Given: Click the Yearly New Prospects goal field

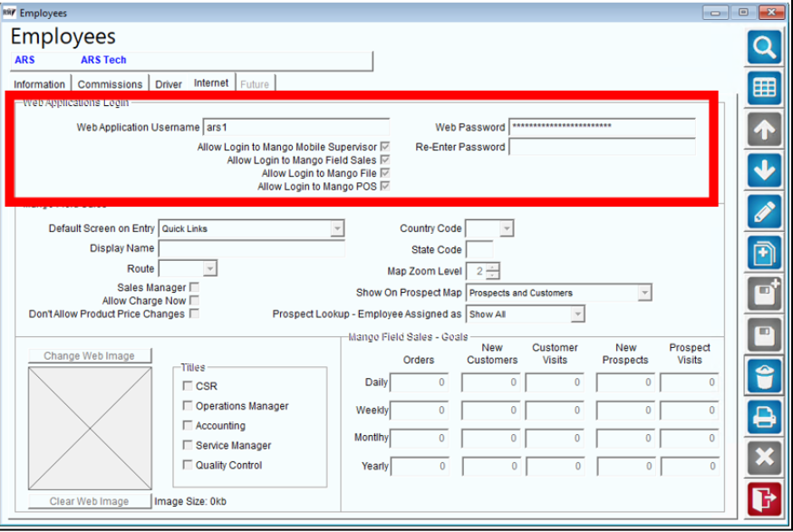Looking at the screenshot, I should (x=625, y=467).
